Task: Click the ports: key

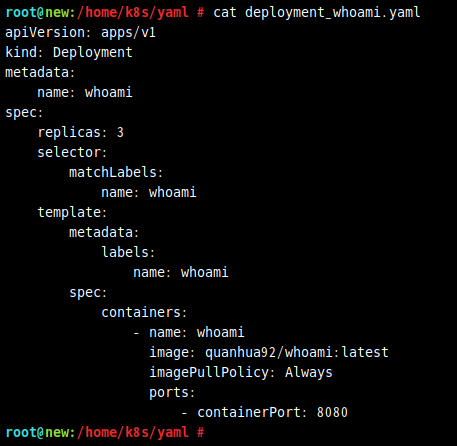Action: point(172,393)
